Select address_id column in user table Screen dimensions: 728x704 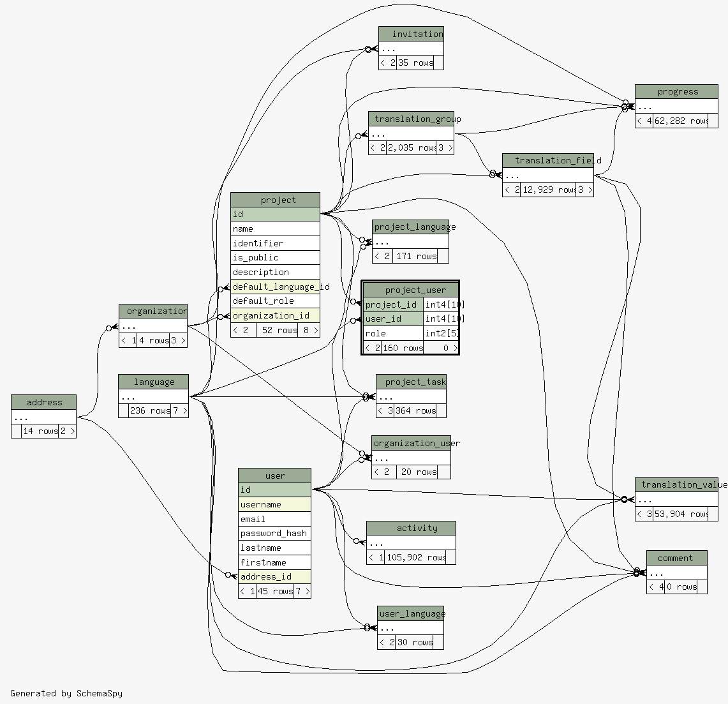point(274,576)
